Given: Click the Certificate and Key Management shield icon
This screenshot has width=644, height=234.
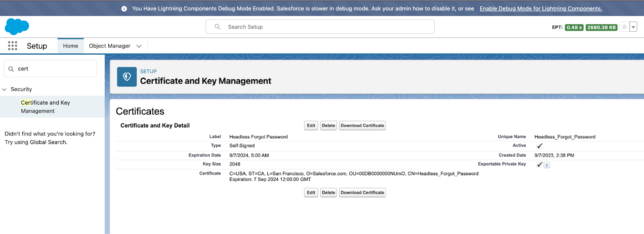Looking at the screenshot, I should [127, 77].
